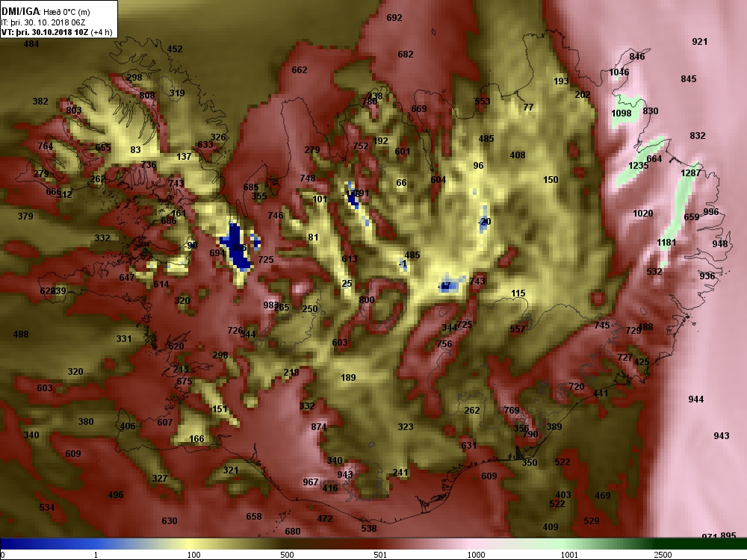Select the '647' height value
Viewport: 747px width, 560px height.
(x=127, y=278)
